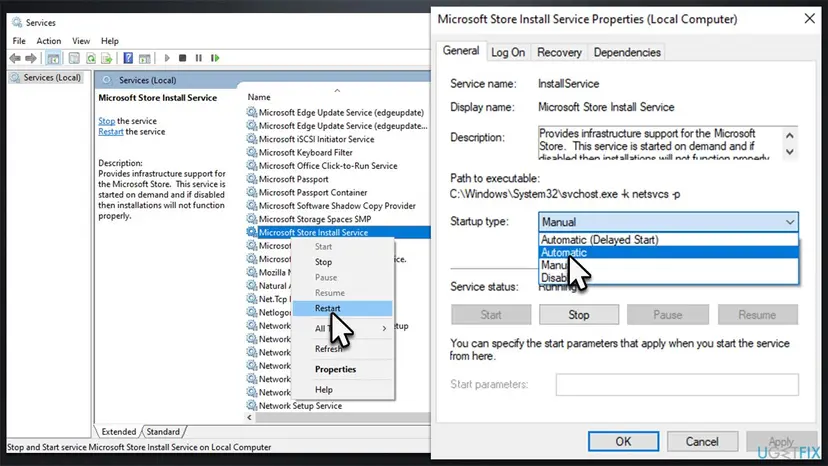
Task: Click the Restart the service link
Action: 111,132
